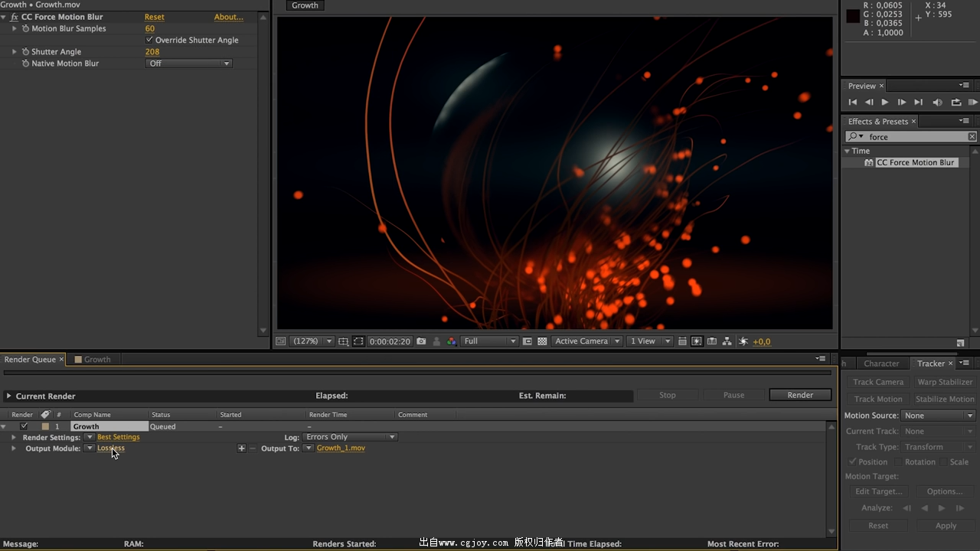Open the Active Camera view dropdown
The height and width of the screenshot is (551, 980).
click(x=587, y=341)
